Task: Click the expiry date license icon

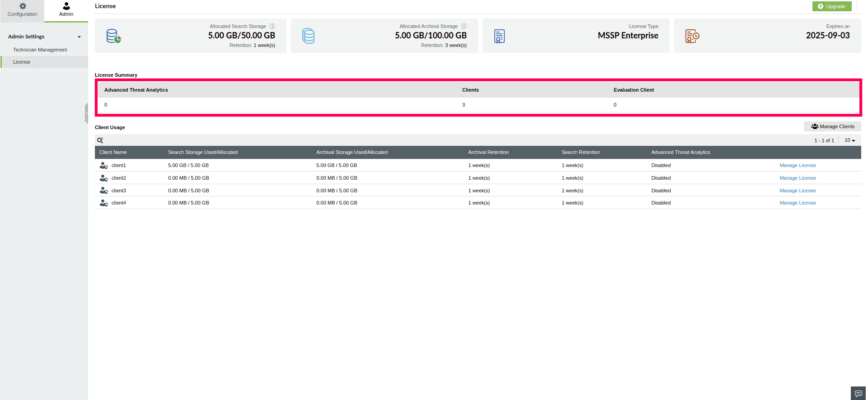Action: pos(692,36)
